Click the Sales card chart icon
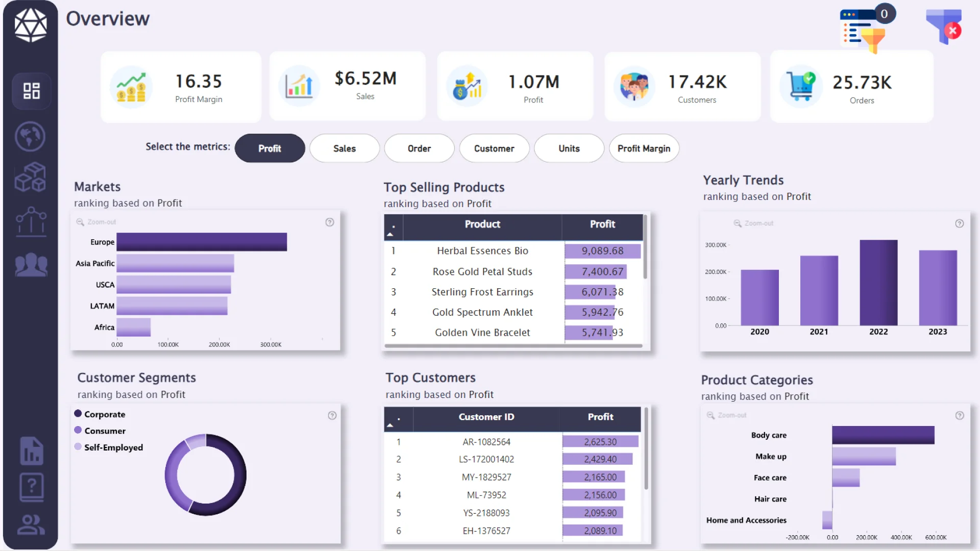The image size is (980, 551). tap(300, 86)
